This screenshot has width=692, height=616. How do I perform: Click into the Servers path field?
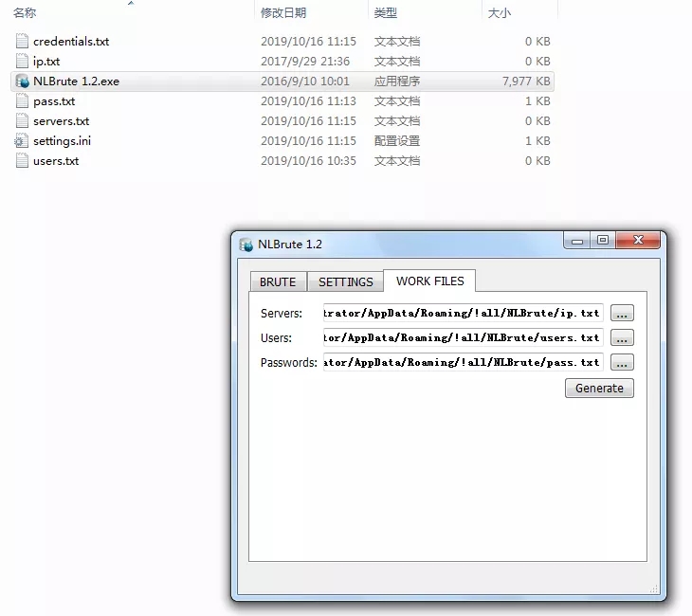tap(462, 314)
